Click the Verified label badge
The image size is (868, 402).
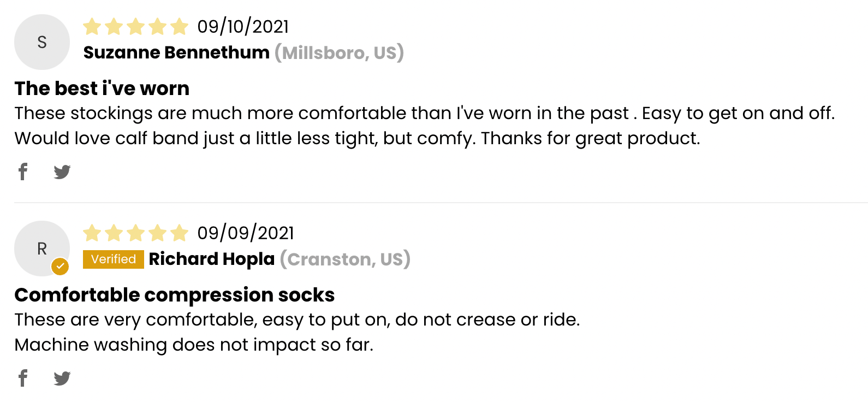[114, 259]
